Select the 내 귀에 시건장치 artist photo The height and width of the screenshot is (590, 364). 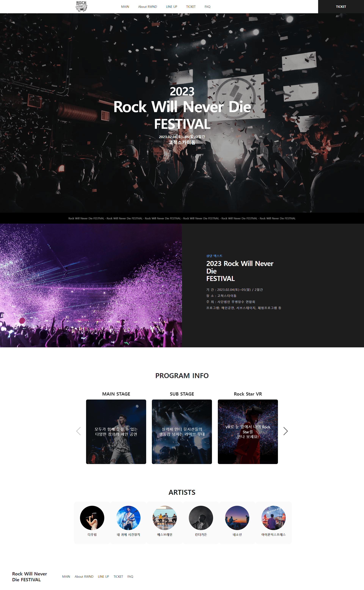pos(128,518)
